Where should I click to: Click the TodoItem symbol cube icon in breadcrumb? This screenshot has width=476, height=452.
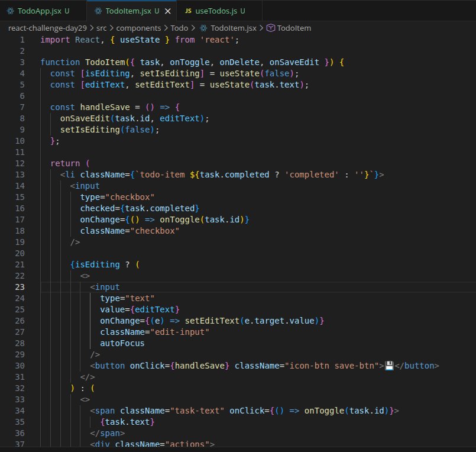point(270,28)
